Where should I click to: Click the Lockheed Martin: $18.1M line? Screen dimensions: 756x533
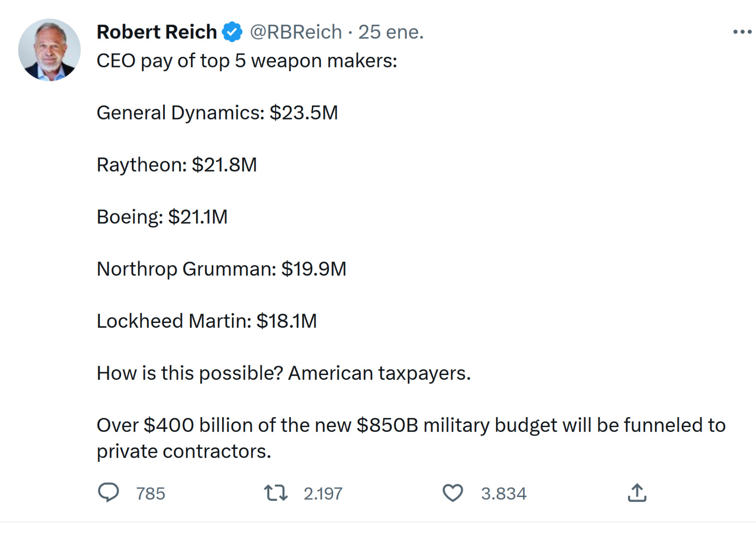point(206,321)
